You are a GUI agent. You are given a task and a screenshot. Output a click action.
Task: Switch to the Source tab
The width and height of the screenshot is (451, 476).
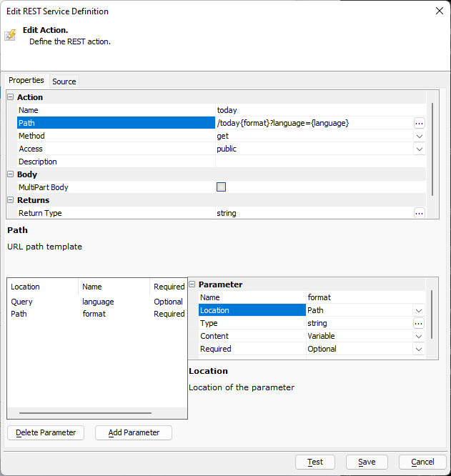click(64, 81)
